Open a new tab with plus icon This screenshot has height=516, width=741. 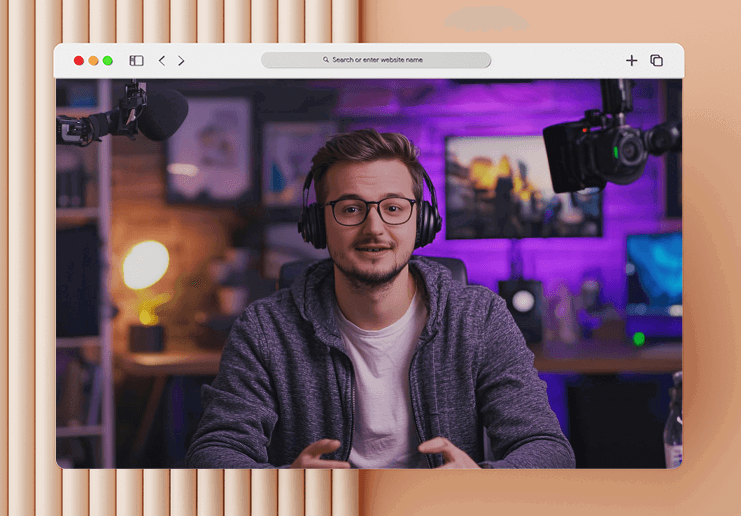click(x=631, y=61)
